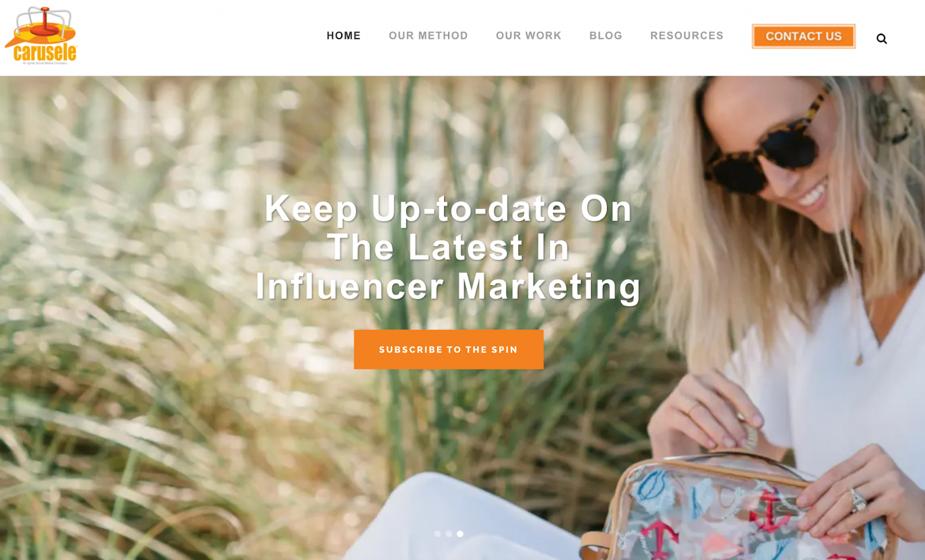
Task: Click the orange 'carusele' wordmark text
Action: click(x=45, y=53)
